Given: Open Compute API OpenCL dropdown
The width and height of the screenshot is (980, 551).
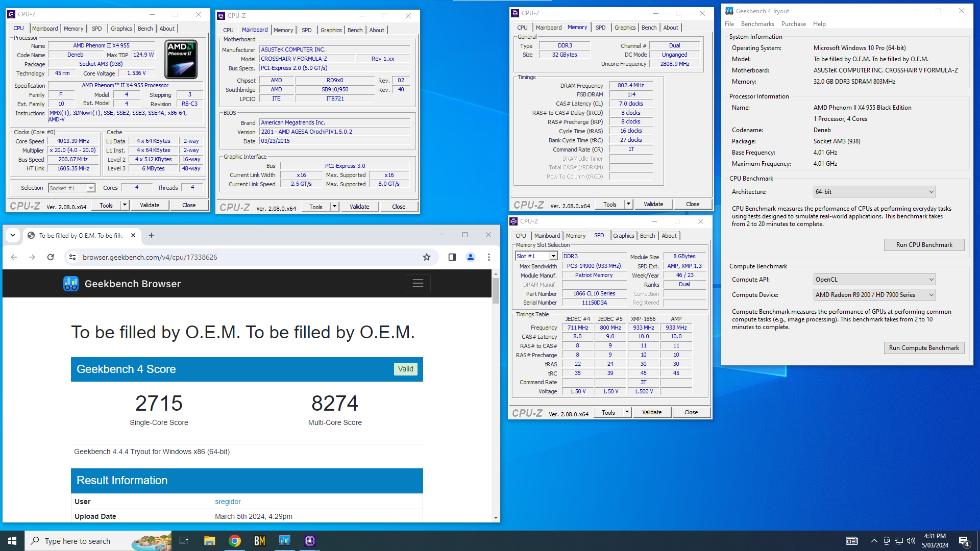Looking at the screenshot, I should tap(874, 280).
